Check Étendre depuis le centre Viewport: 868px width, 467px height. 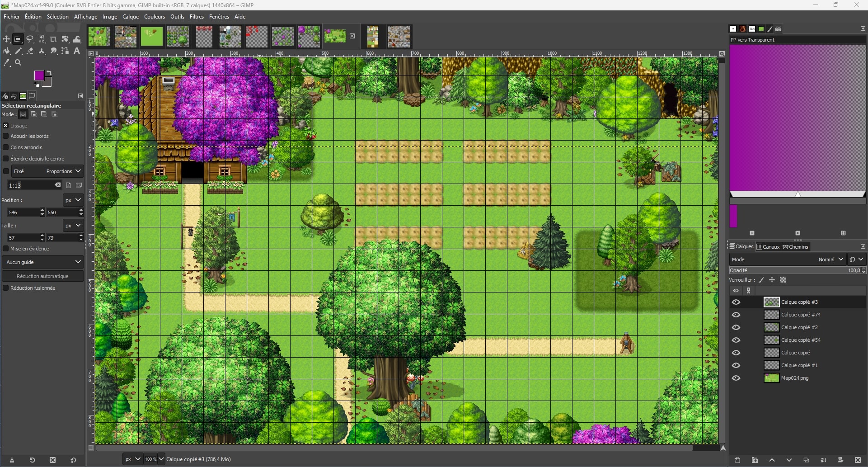[x=6, y=159]
